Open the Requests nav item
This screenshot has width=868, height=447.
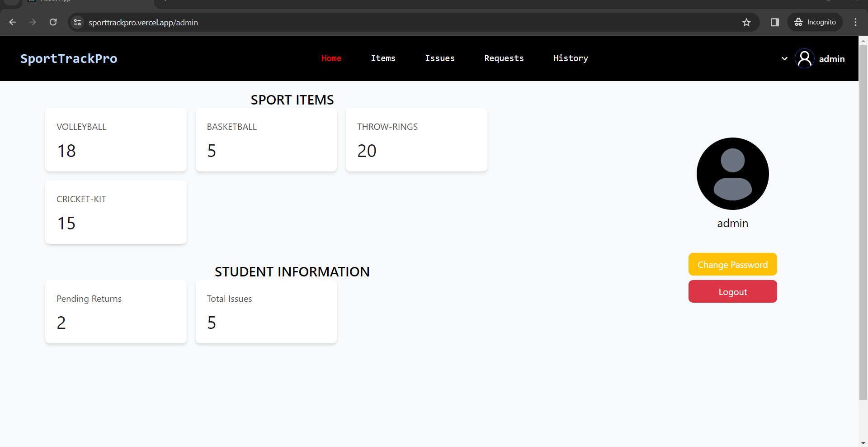504,58
